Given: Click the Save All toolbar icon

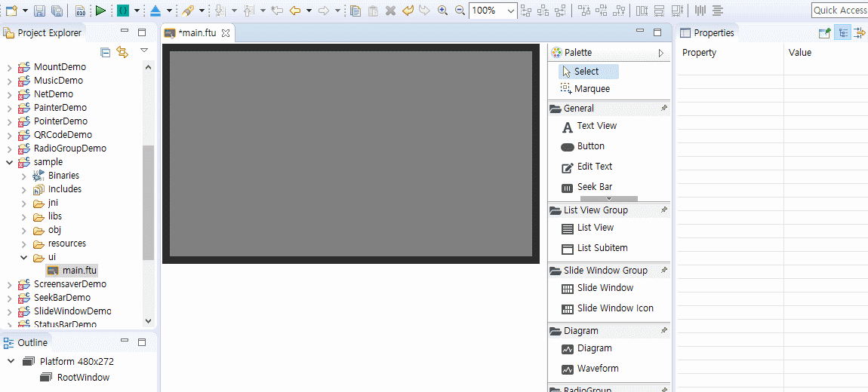Looking at the screenshot, I should pyautogui.click(x=57, y=10).
